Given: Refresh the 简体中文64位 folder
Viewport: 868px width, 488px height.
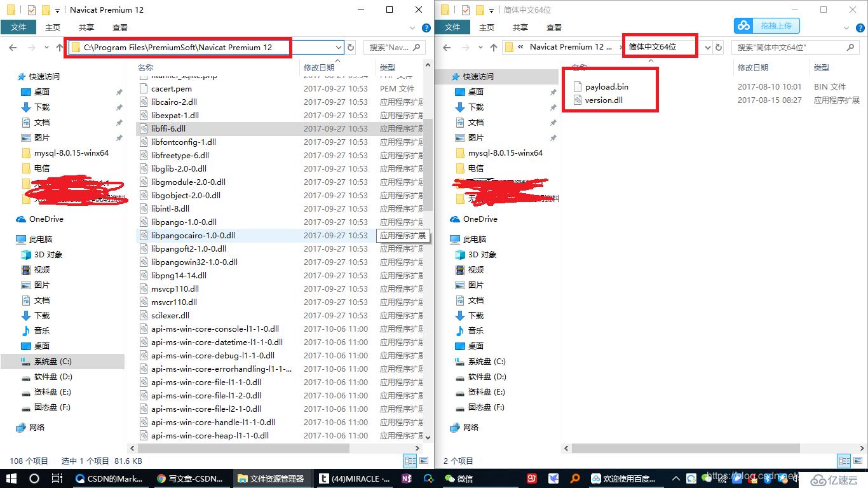Looking at the screenshot, I should pyautogui.click(x=719, y=47).
